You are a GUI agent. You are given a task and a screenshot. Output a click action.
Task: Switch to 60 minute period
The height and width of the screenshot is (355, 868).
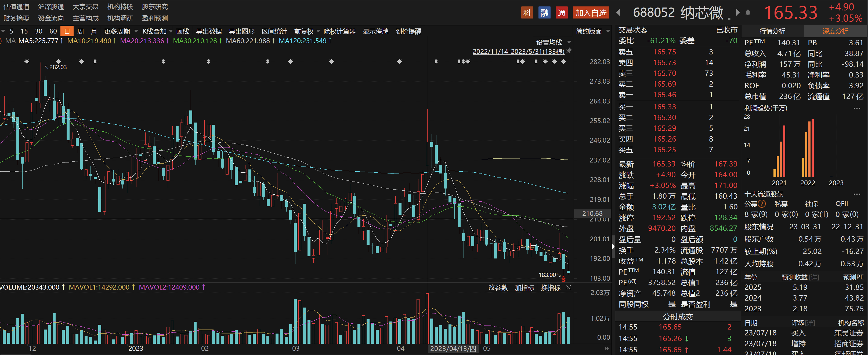click(53, 31)
